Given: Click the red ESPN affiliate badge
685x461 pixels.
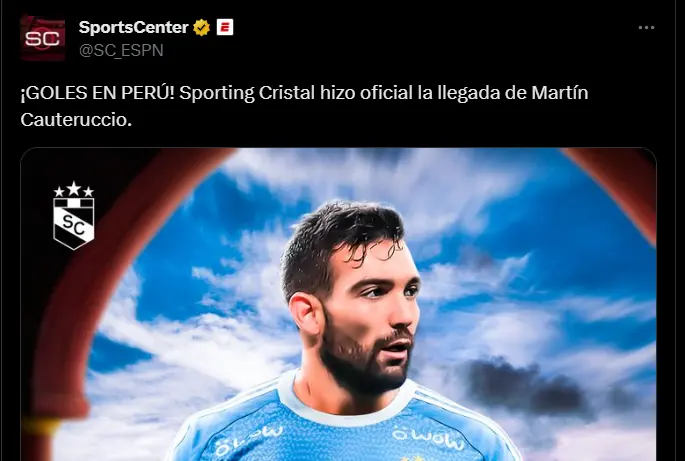Looking at the screenshot, I should click(x=225, y=27).
